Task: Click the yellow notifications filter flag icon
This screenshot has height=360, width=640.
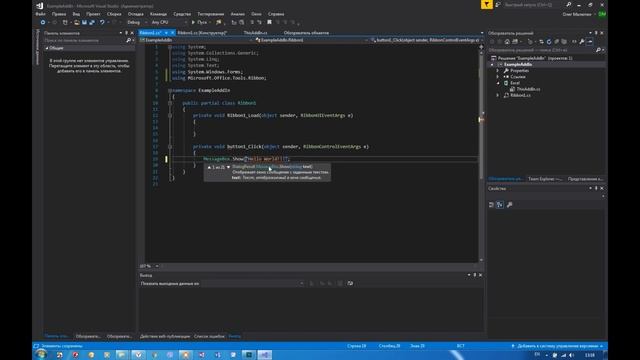Action: [486, 4]
